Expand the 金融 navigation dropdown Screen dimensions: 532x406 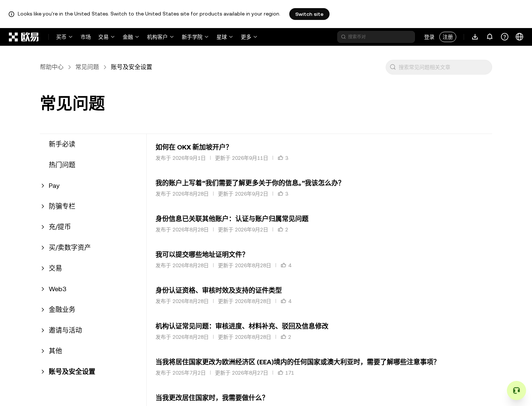(x=131, y=37)
